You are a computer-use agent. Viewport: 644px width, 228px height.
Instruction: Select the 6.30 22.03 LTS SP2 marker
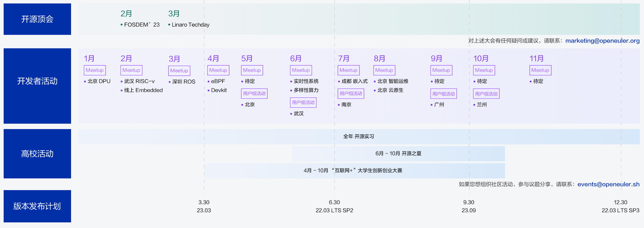pyautogui.click(x=334, y=206)
